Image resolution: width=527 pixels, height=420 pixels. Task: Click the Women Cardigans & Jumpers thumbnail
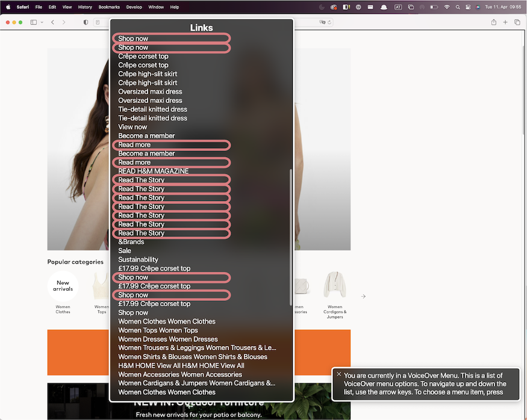point(335,285)
